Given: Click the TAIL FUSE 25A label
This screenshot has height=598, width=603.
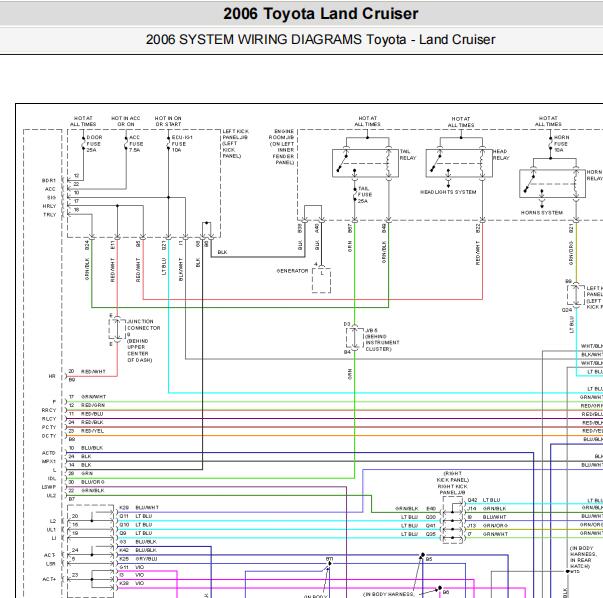Looking at the screenshot, I should (x=365, y=195).
